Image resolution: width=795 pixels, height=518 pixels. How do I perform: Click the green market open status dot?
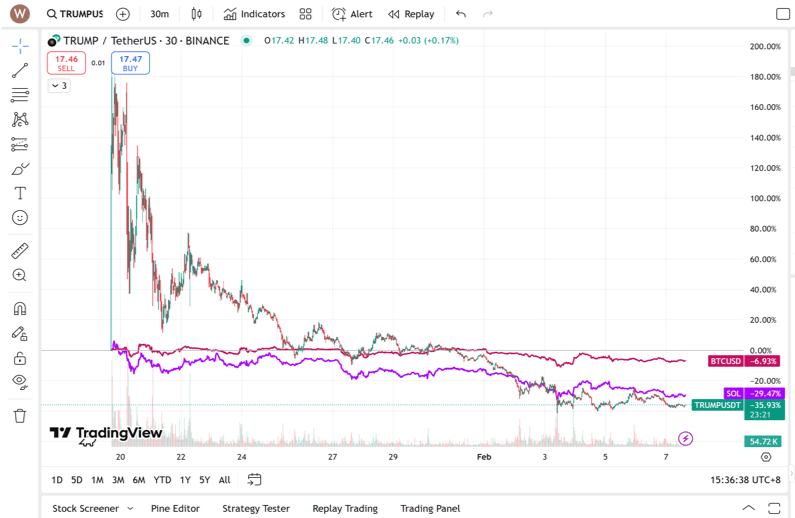pos(246,41)
